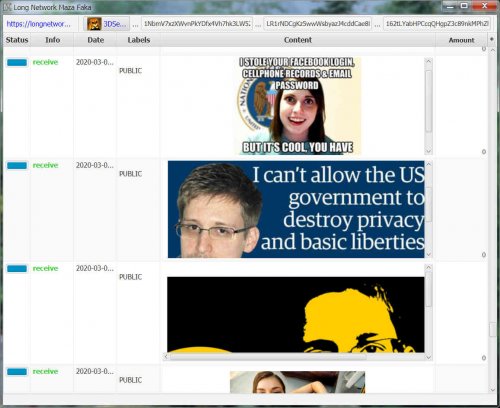Click up arrow of NSA meme scrollbar

[x=429, y=61]
